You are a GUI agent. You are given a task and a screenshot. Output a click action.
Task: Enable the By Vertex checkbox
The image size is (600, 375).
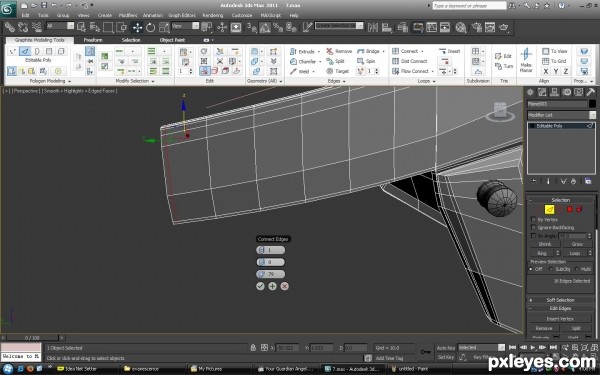click(534, 220)
